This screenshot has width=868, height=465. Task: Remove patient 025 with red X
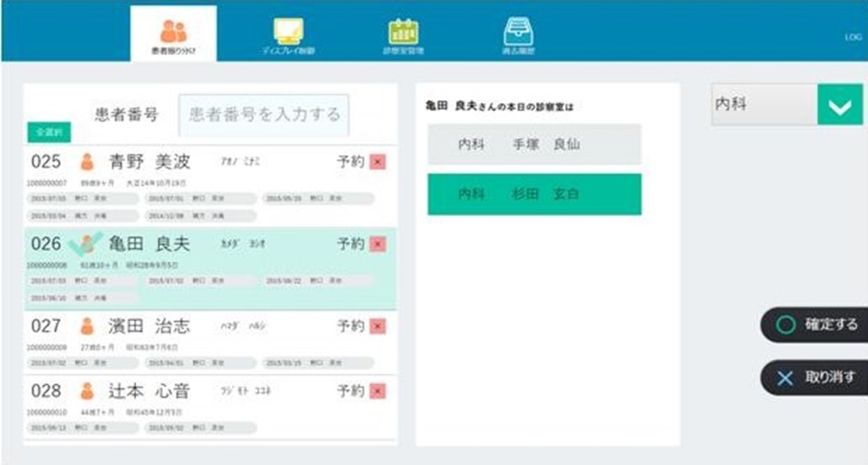(x=378, y=163)
